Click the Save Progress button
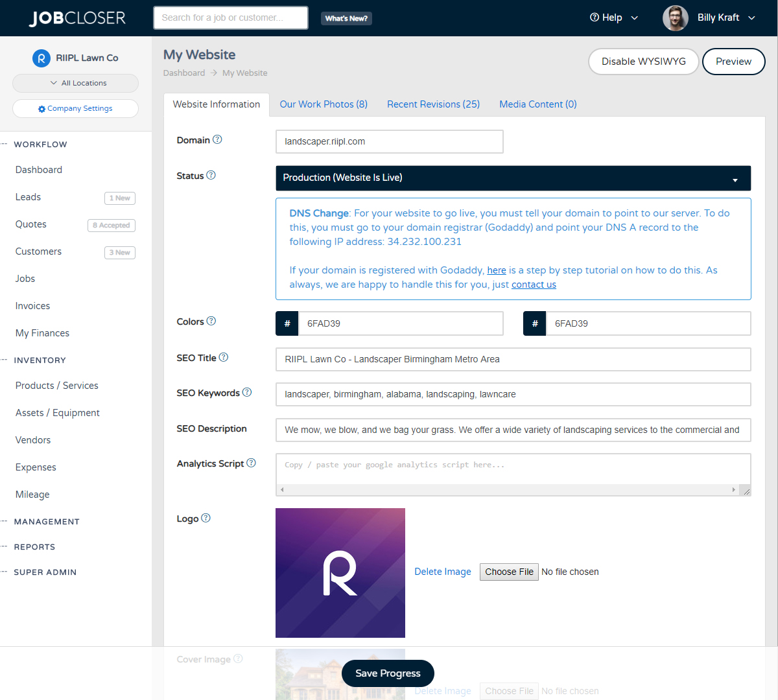The height and width of the screenshot is (700, 778). click(x=388, y=673)
